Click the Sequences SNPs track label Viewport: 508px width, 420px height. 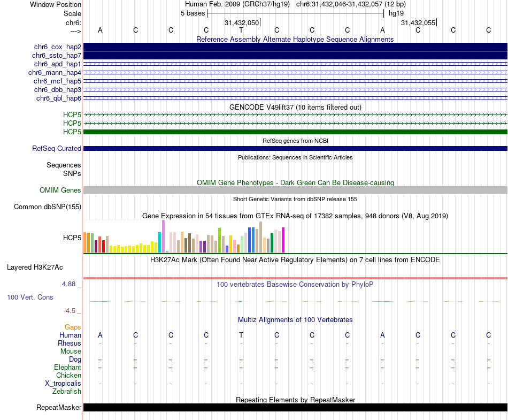[64, 169]
